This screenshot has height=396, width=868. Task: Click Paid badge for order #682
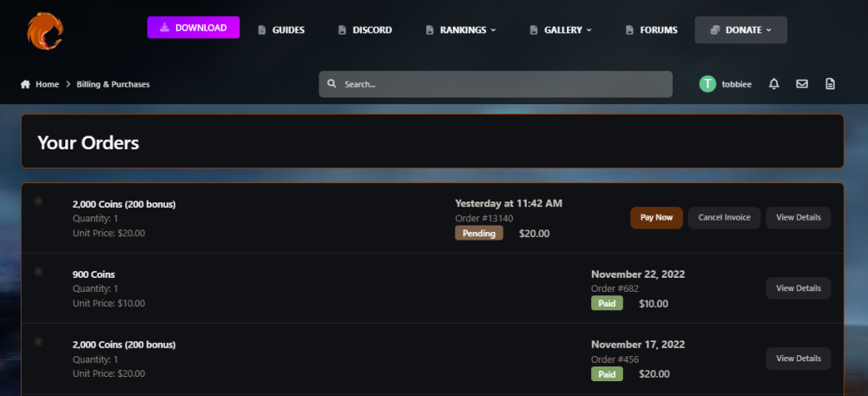pos(607,303)
